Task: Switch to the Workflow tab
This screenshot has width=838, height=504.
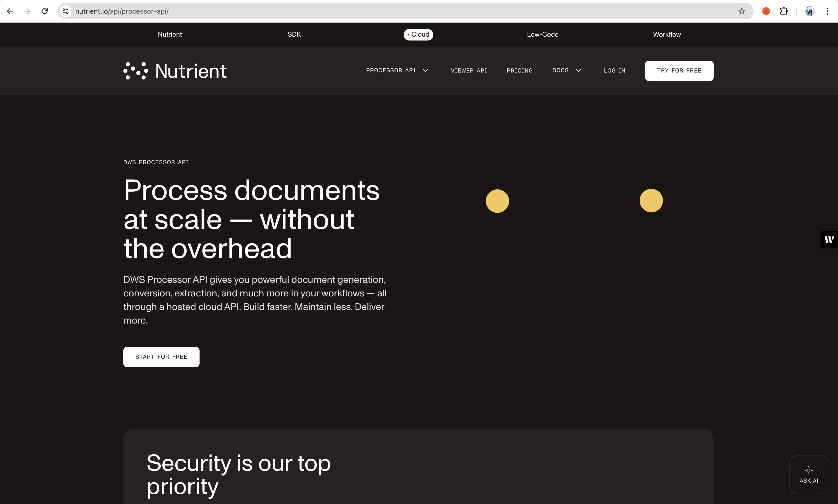Action: coord(667,34)
